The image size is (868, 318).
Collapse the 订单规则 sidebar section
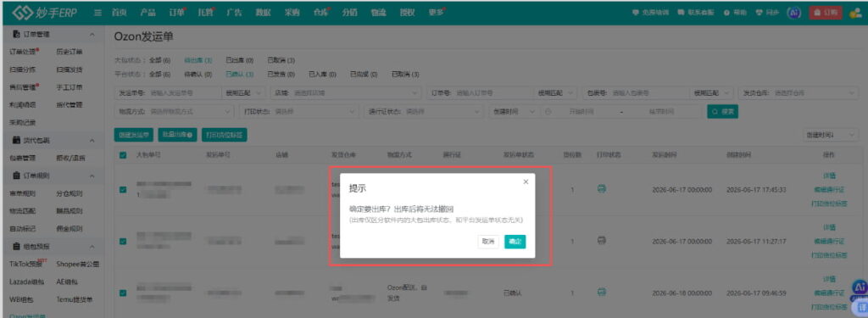point(92,176)
